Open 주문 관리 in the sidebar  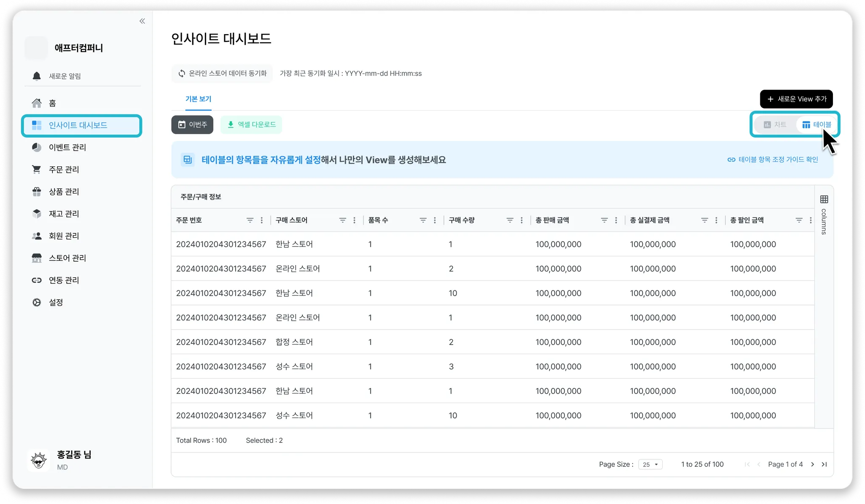[64, 169]
